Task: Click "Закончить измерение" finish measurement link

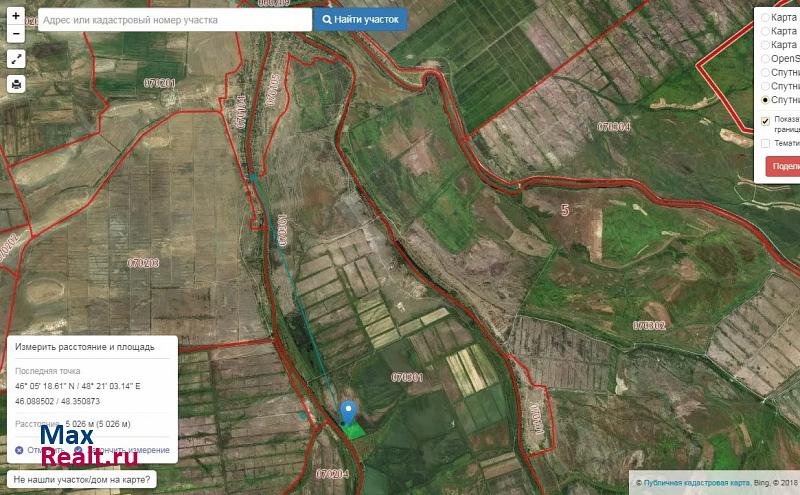Action: pos(128,451)
